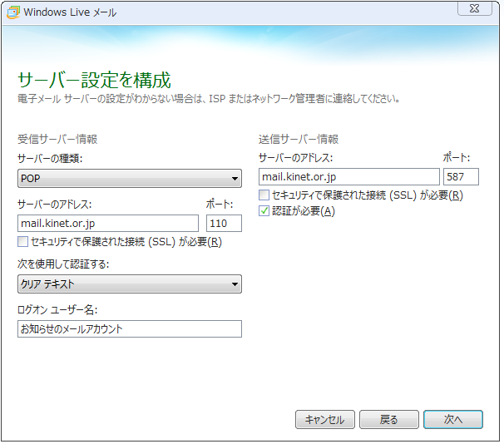This screenshot has height=444, width=504.
Task: Click the Windows Live Mail title bar icon
Action: point(13,12)
